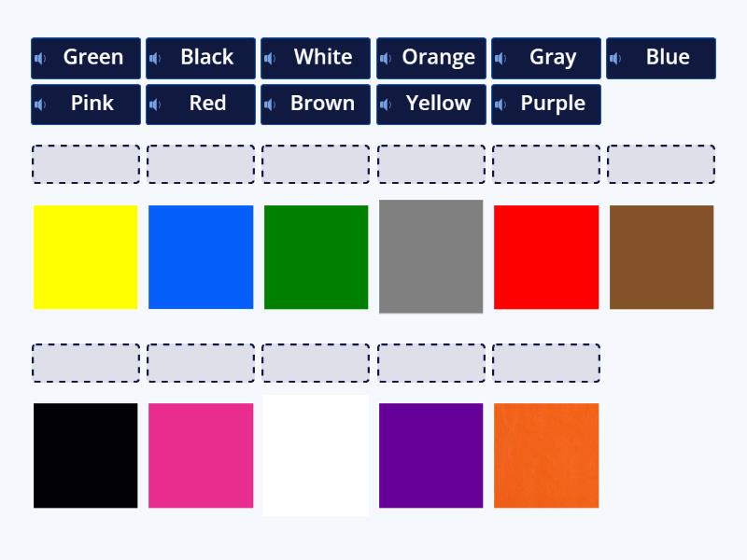Play pronunciation for the Purple word
Screen dimensions: 747x560
coord(500,104)
